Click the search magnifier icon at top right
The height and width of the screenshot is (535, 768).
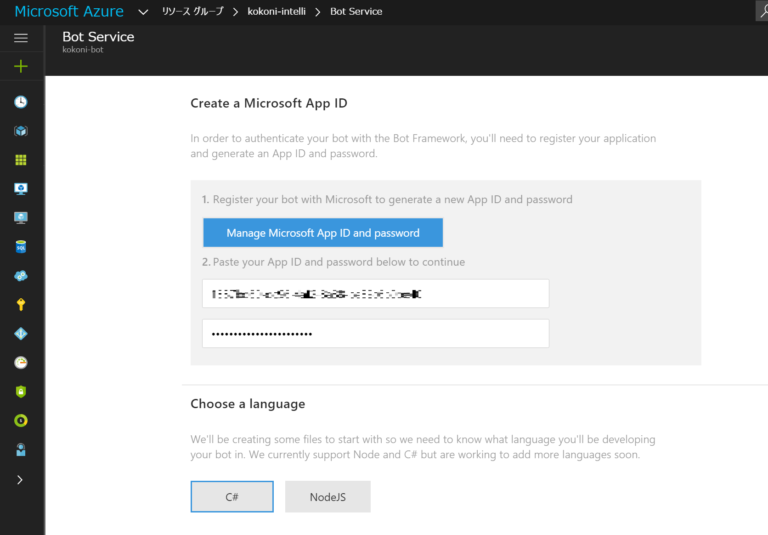tap(762, 11)
